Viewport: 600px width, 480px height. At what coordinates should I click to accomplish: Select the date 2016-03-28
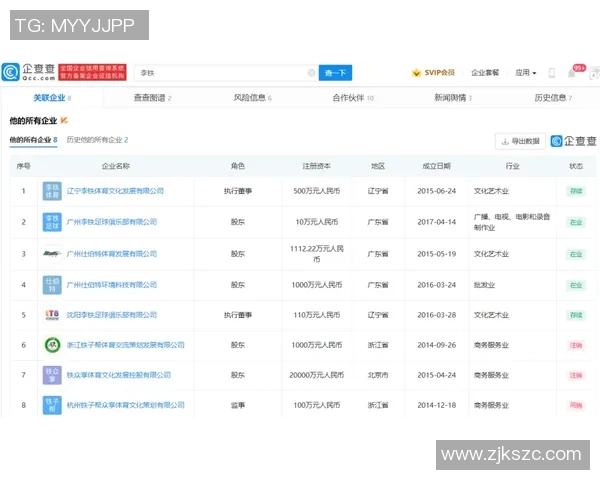coord(437,315)
